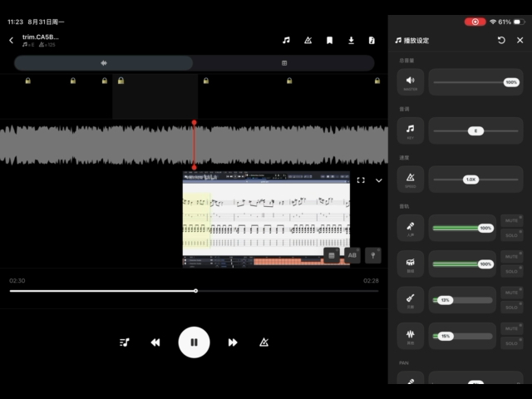
Task: Click the remaining time 02:28 label
Action: click(x=371, y=281)
